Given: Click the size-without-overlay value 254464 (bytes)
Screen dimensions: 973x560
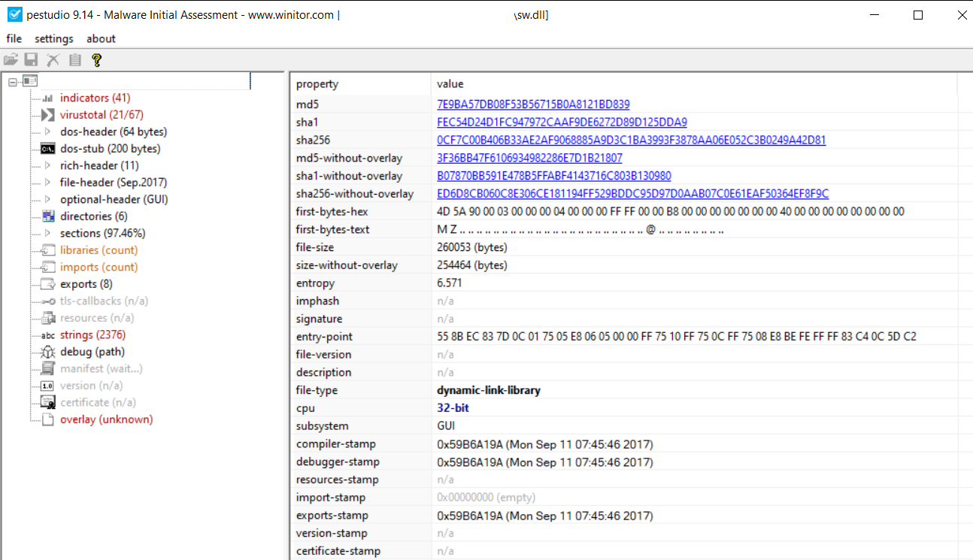Looking at the screenshot, I should click(472, 265).
